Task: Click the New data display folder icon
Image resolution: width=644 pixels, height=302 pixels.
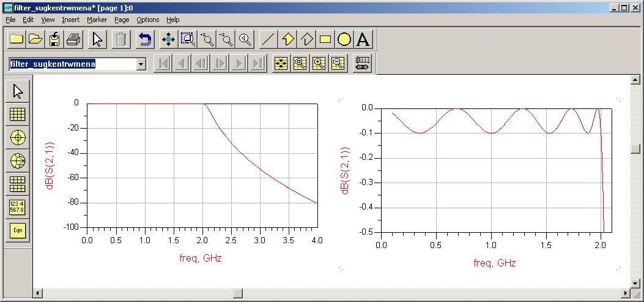Action: [17, 39]
